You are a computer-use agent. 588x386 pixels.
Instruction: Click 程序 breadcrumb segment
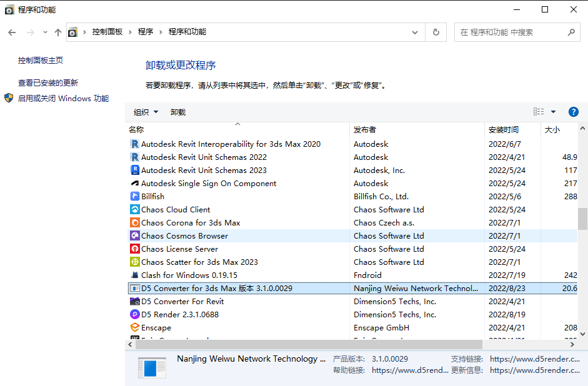click(146, 32)
